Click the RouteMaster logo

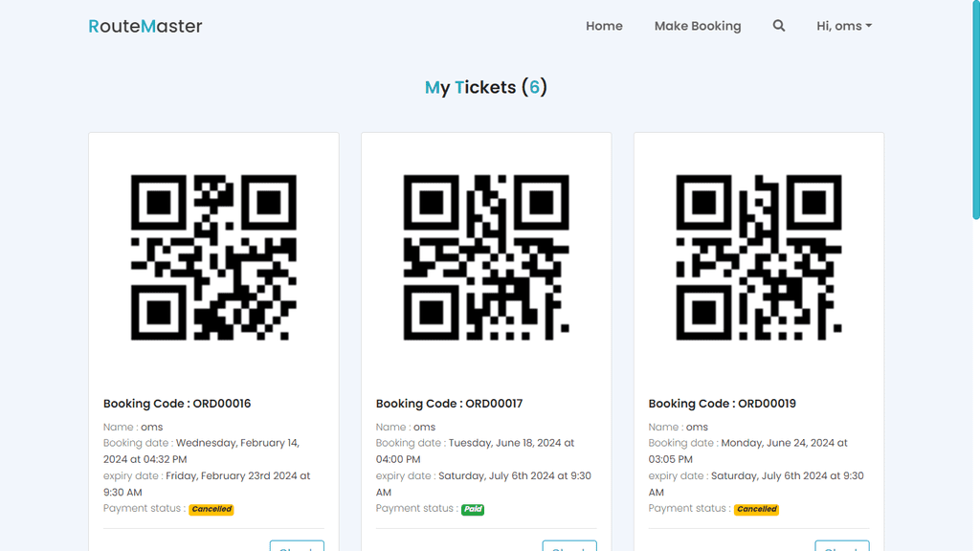pyautogui.click(x=145, y=26)
